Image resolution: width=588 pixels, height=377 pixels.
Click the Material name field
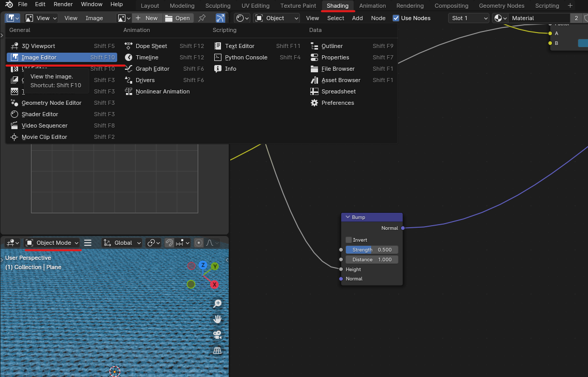(538, 18)
